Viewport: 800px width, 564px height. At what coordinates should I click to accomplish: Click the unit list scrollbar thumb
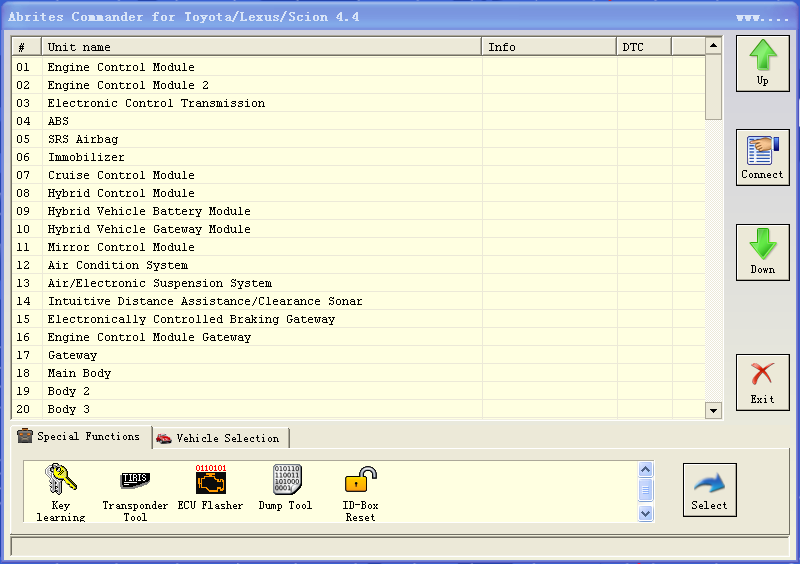[713, 87]
